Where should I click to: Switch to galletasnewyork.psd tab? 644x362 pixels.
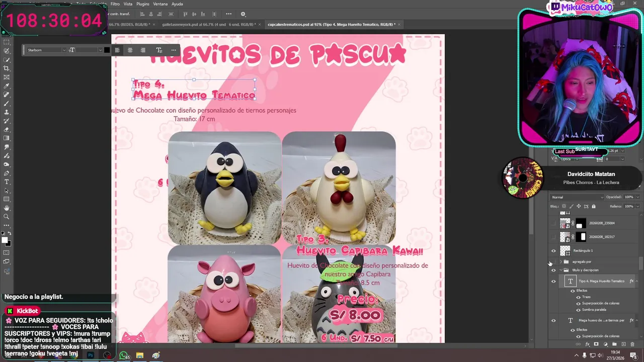pyautogui.click(x=209, y=24)
